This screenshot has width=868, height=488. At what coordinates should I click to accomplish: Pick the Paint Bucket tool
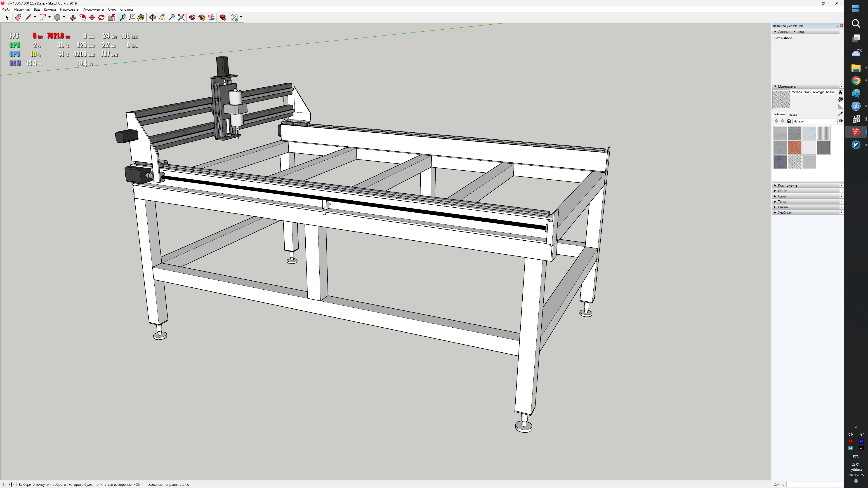coord(141,18)
